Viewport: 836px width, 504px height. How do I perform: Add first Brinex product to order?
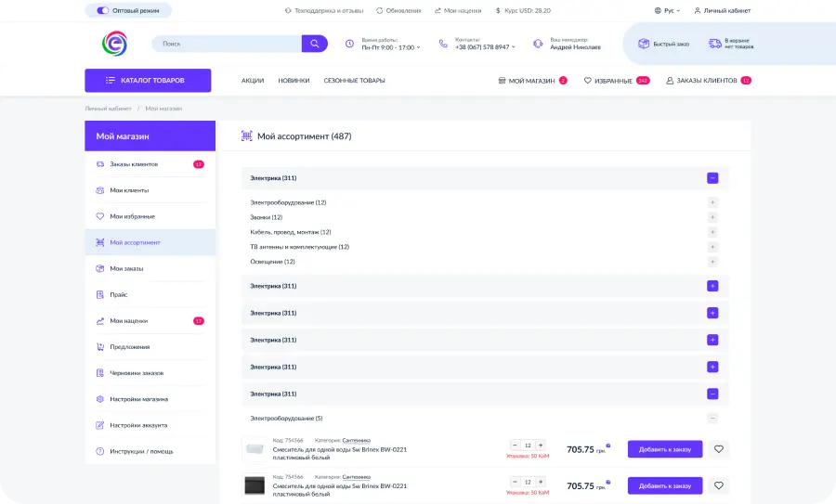[x=665, y=449]
